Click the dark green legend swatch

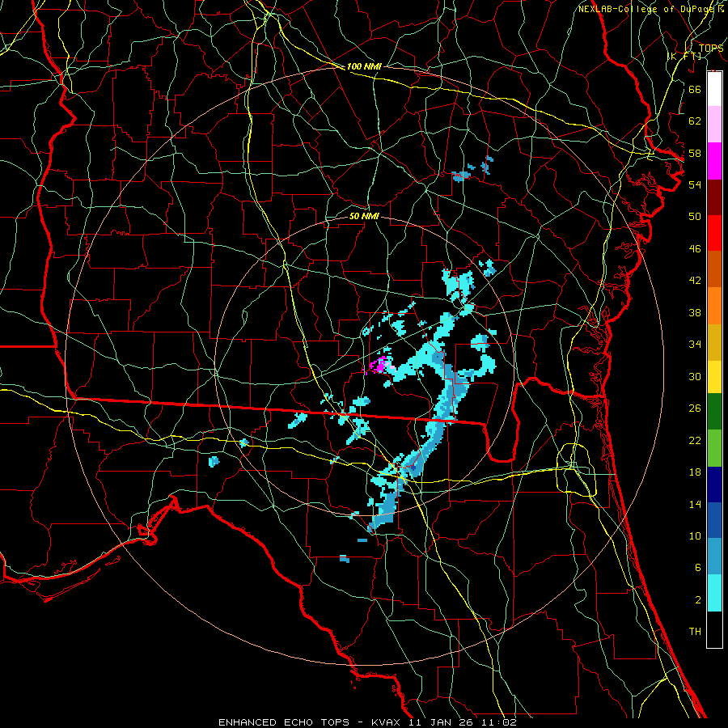click(714, 412)
